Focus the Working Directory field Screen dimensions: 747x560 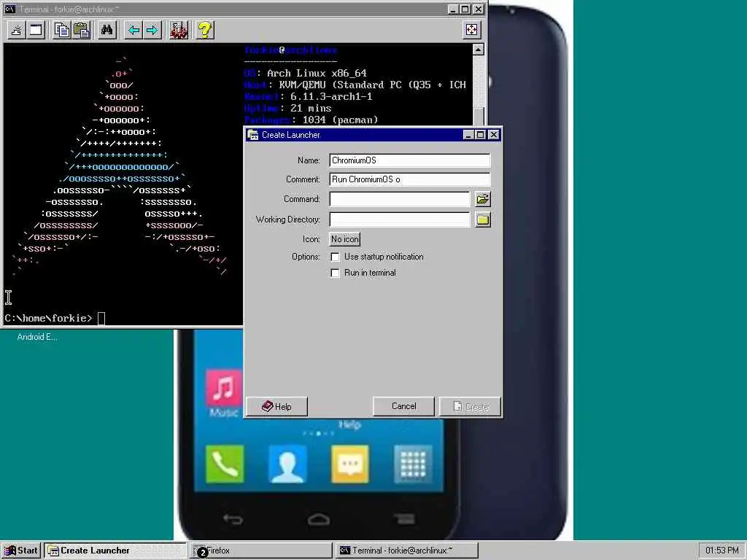400,219
